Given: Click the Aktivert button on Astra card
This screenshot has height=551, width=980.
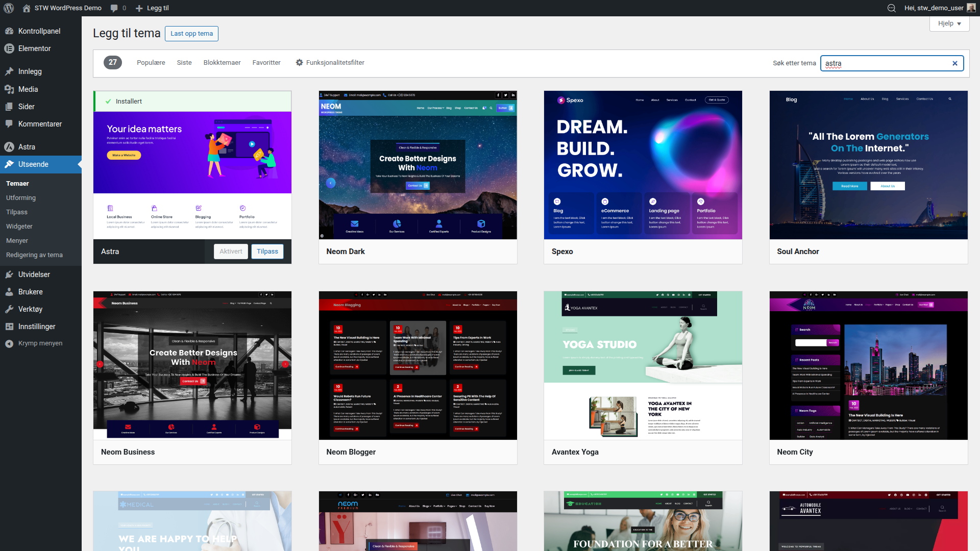Looking at the screenshot, I should point(231,252).
